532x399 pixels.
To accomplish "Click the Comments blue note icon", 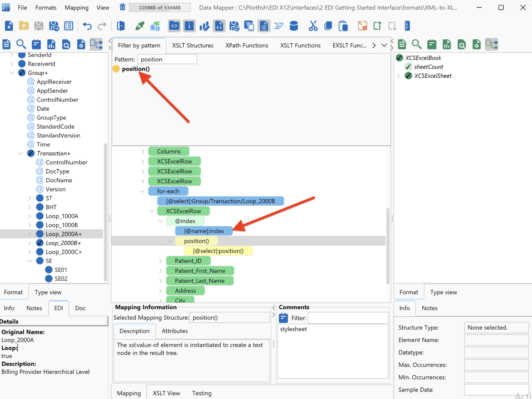I will pyautogui.click(x=283, y=318).
